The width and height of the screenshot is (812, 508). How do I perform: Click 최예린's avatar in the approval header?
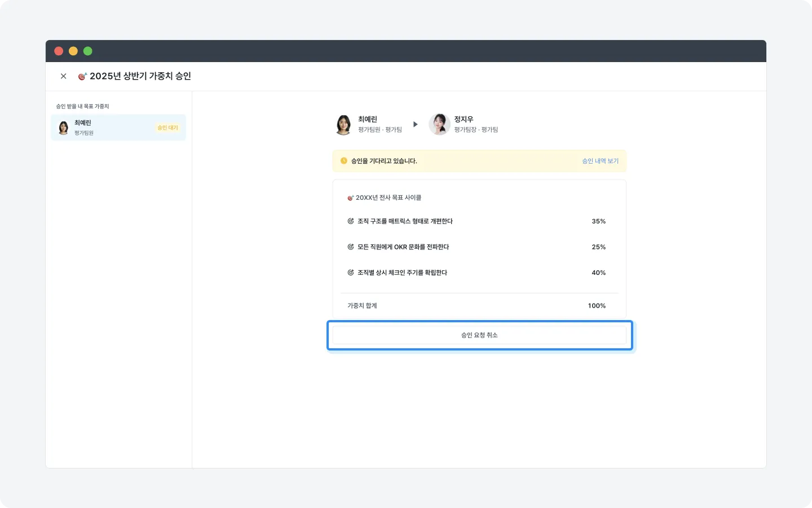tap(343, 124)
